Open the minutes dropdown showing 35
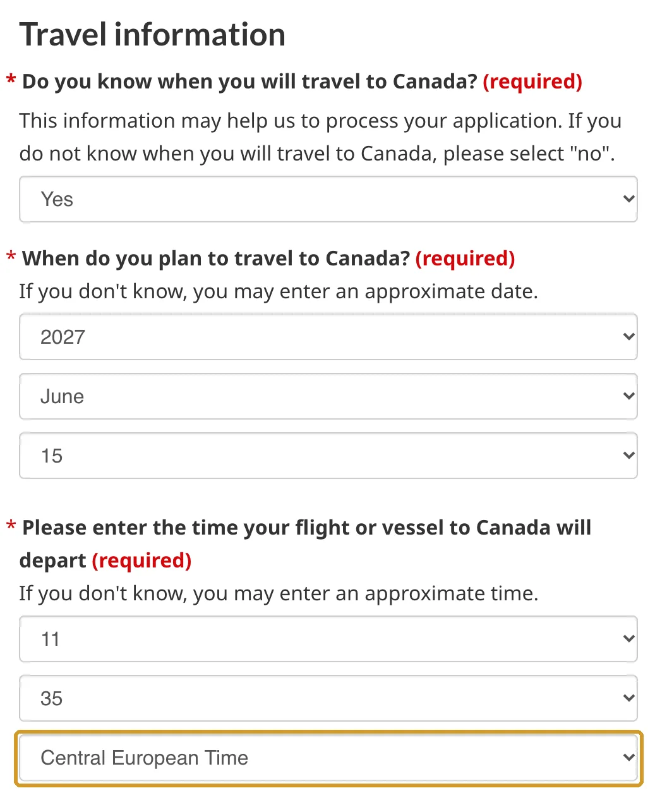Viewport: 667px width, 812px height. pos(328,698)
